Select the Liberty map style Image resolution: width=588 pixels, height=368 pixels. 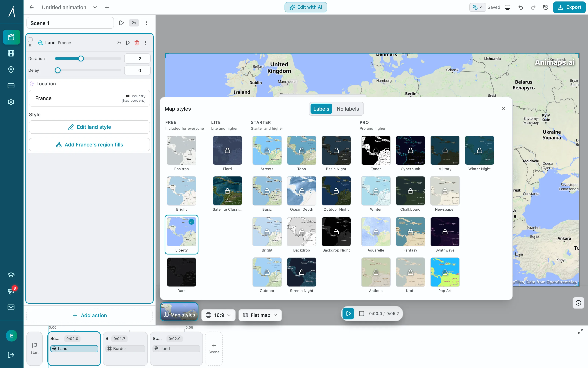[x=182, y=235]
